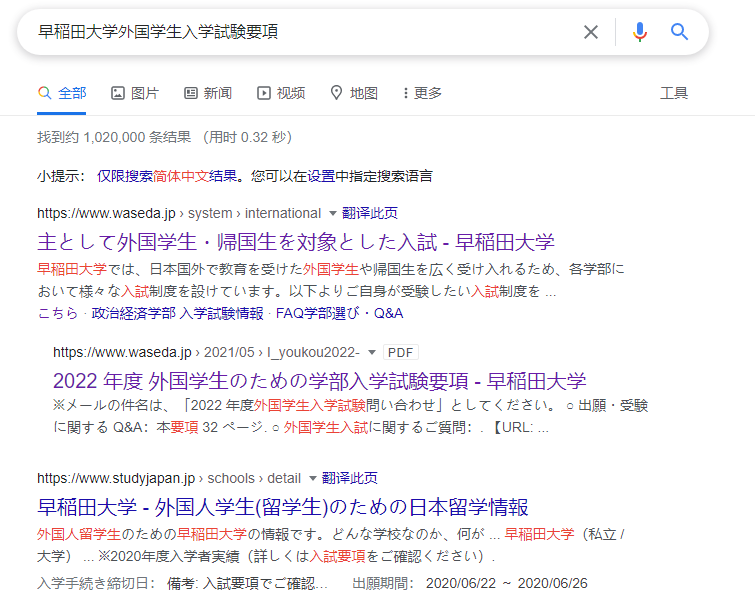Click the 新闻 news icon

(191, 93)
